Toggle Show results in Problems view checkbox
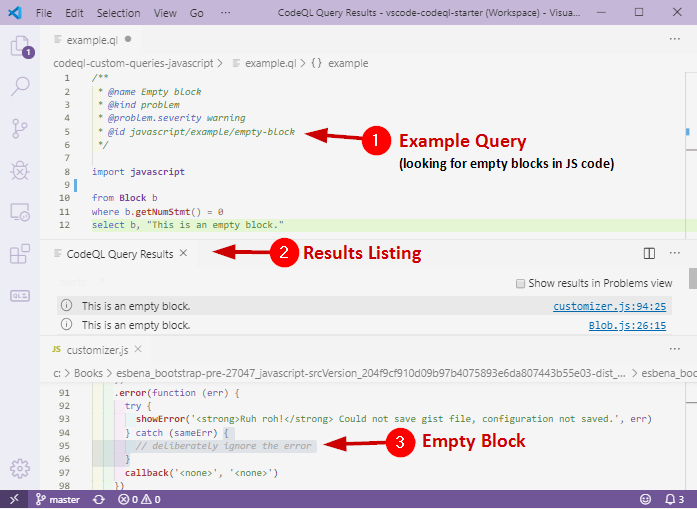 [521, 284]
